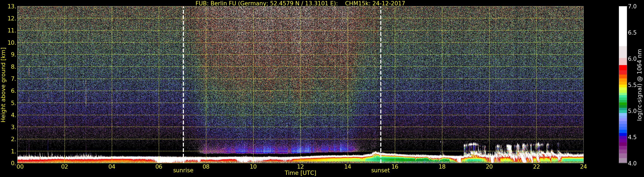Image resolution: width=644 pixels, height=177 pixels.
Task: Click the '0.' height axis tick label
Action: (13, 163)
